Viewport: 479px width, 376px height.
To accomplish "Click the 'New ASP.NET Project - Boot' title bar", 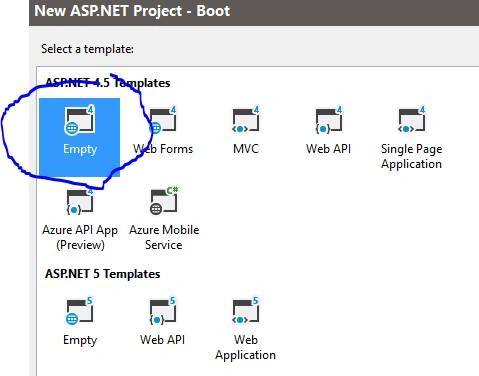I will tap(254, 12).
